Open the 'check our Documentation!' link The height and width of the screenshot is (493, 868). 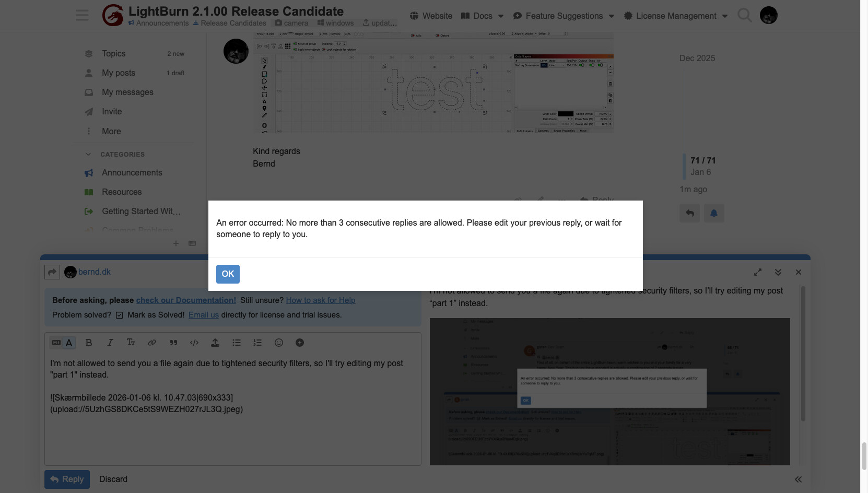pos(186,300)
